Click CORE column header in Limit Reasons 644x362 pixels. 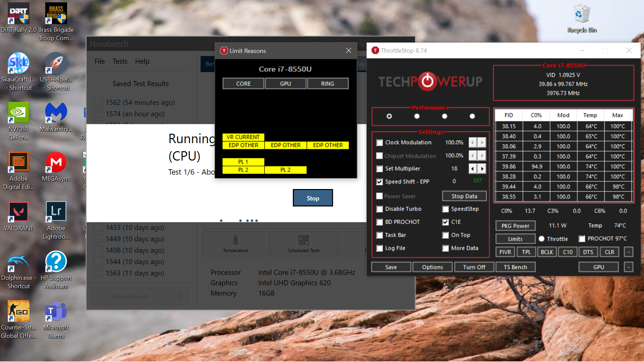pyautogui.click(x=243, y=83)
